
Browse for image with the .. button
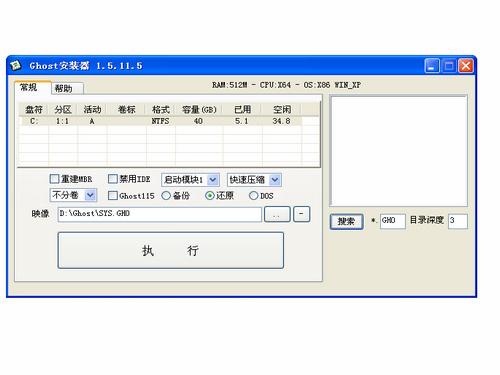point(277,214)
